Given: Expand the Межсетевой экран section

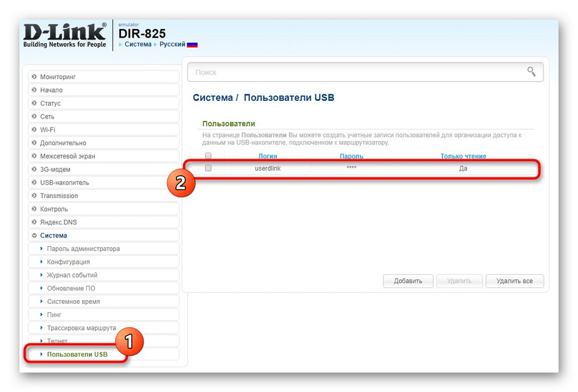Looking at the screenshot, I should [103, 156].
